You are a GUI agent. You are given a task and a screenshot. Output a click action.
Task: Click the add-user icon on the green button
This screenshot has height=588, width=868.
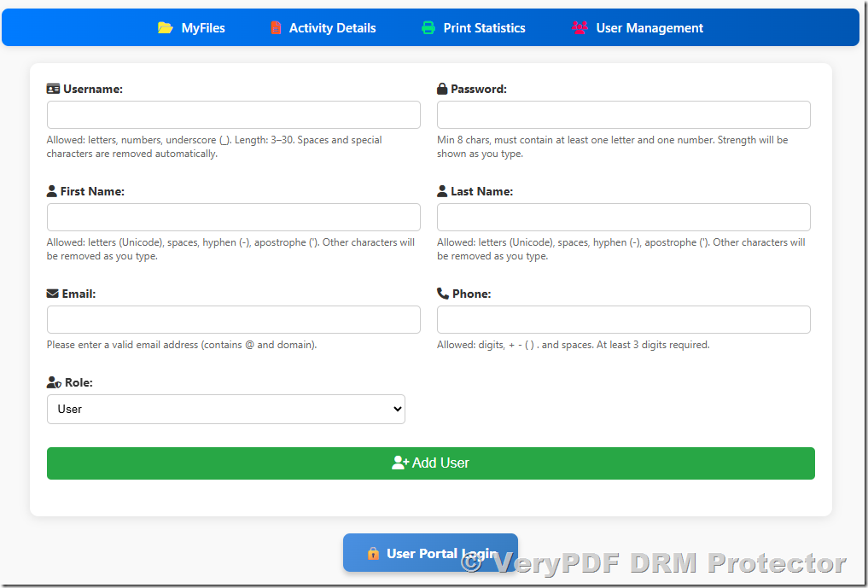[400, 463]
